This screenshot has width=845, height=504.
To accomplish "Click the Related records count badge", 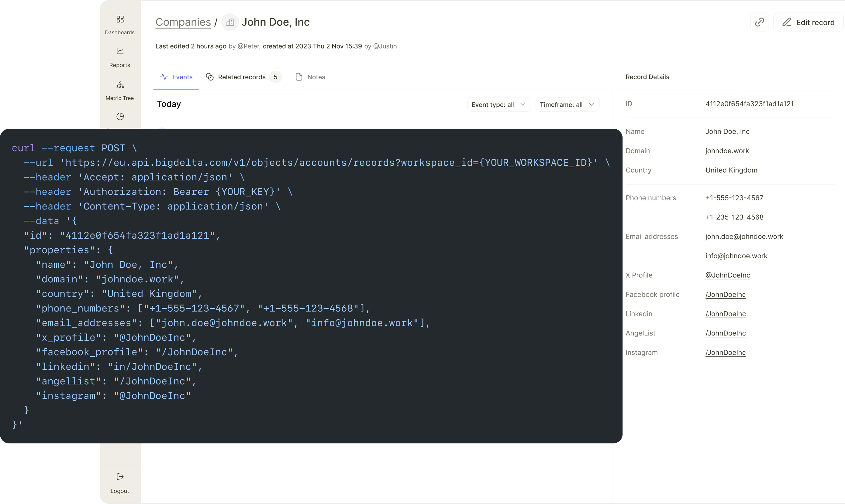I will coord(275,77).
